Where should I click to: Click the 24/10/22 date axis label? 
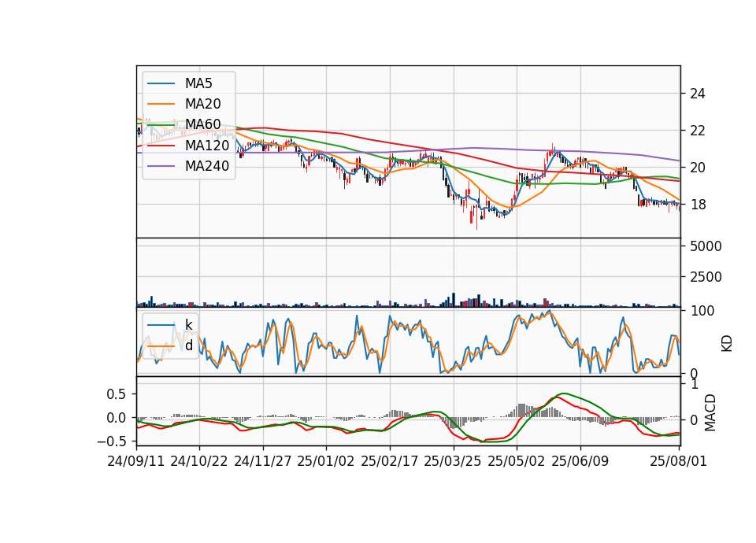click(199, 461)
